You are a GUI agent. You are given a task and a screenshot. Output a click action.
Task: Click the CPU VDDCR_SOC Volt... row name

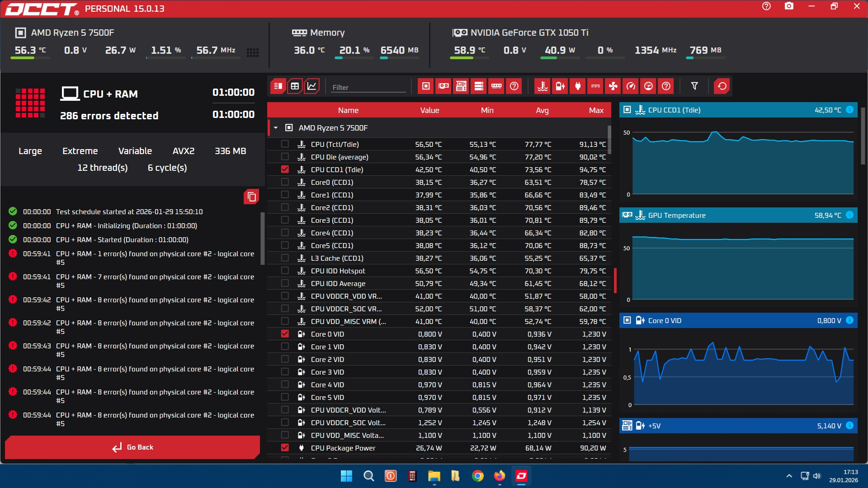(349, 422)
